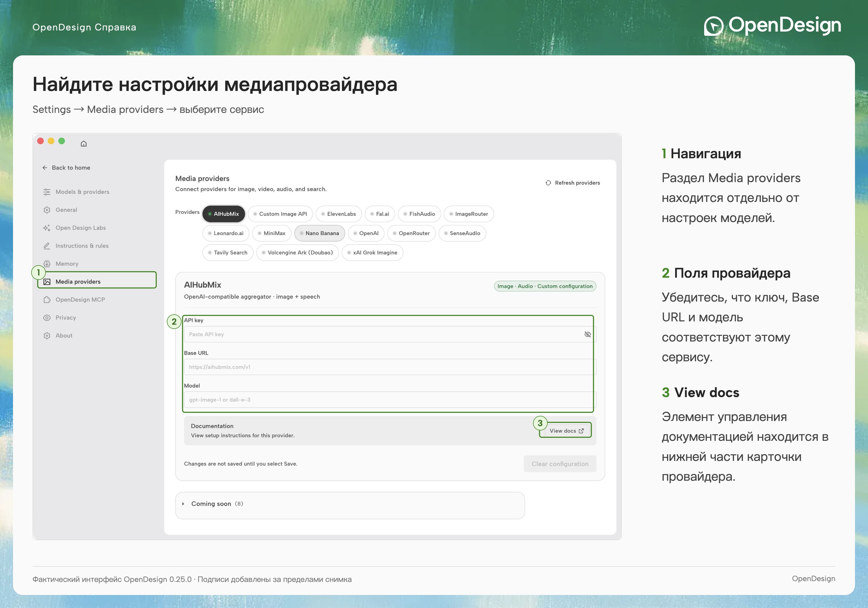868x608 pixels.
Task: Open the Instructions & rules settings section
Action: point(97,246)
